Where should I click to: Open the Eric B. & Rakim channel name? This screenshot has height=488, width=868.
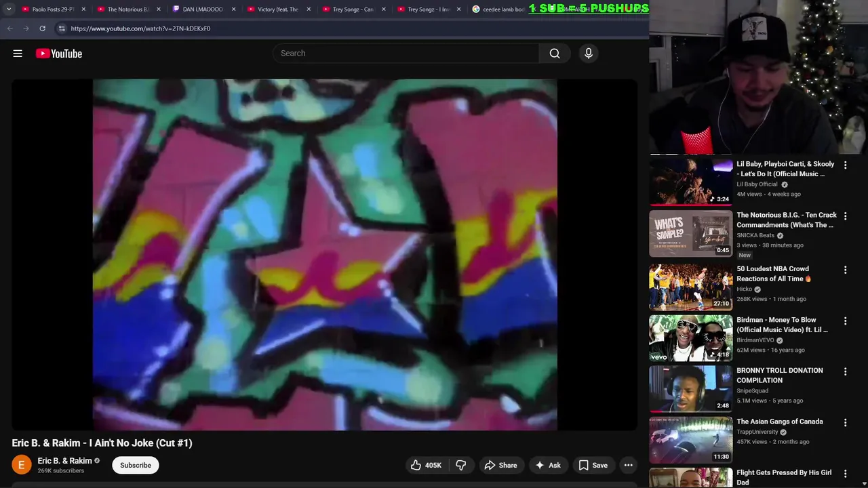point(64,461)
